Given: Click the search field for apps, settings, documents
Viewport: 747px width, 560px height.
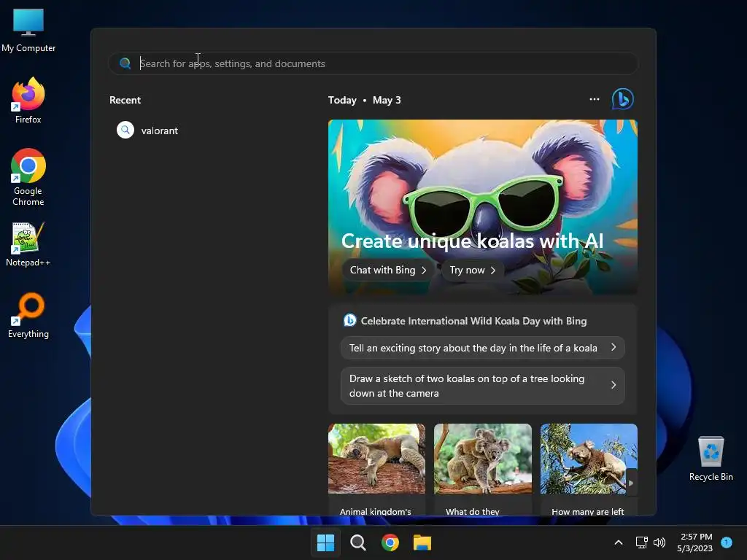Looking at the screenshot, I should pos(373,63).
